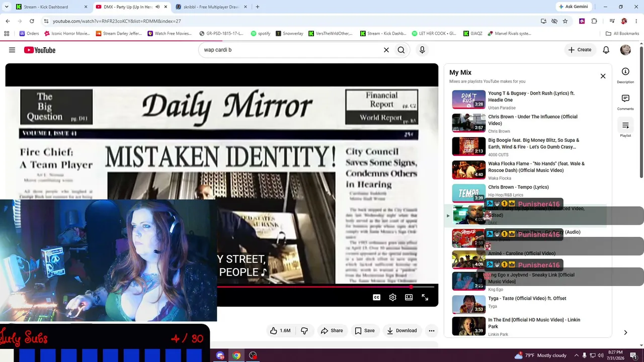Reload the page in Chrome
This screenshot has width=644, height=362.
point(32,21)
